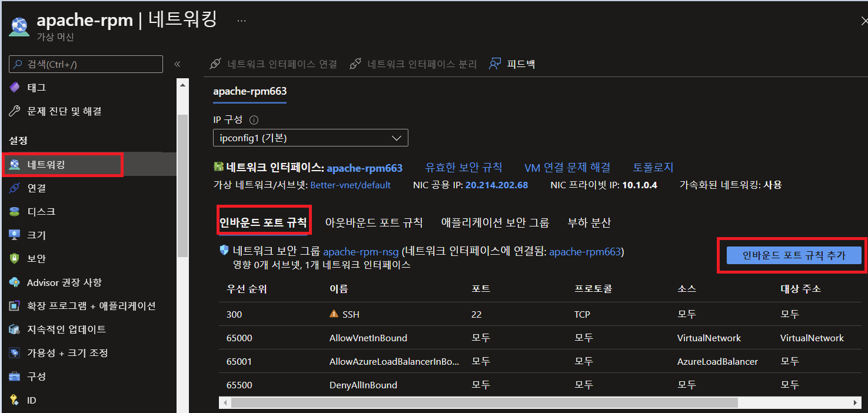Switch to 부하 분산 tab

coord(589,222)
